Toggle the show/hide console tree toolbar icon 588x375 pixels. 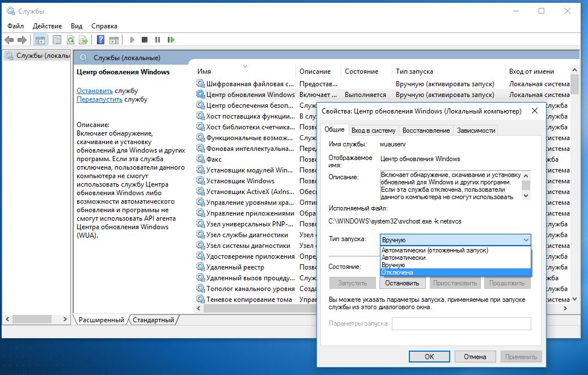coord(40,40)
